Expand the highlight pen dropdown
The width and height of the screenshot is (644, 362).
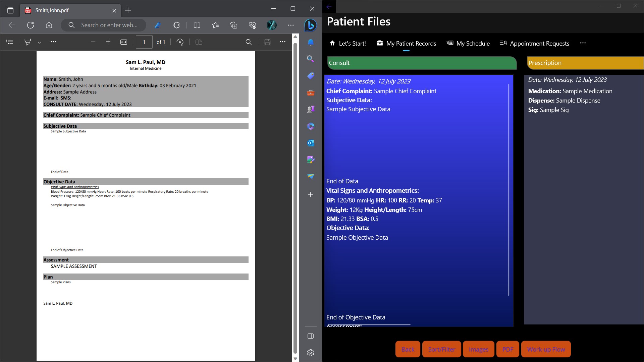(39, 42)
